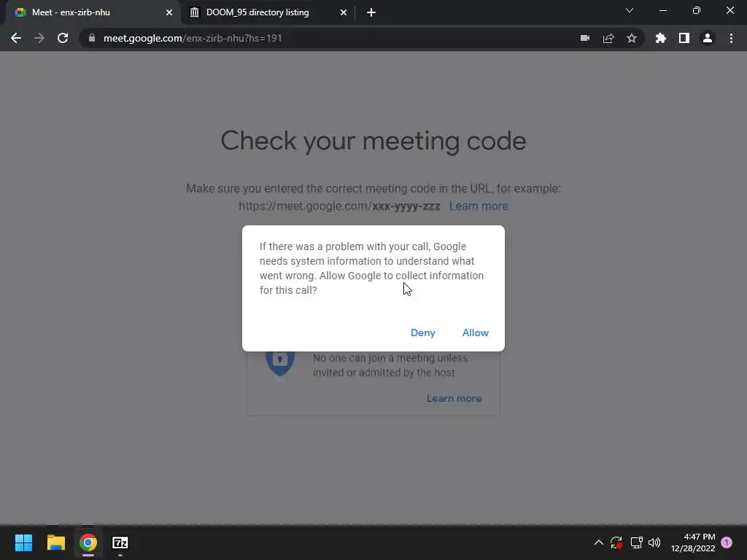Click the blue shield lock icon
Screen dimensions: 747x560
point(279,363)
